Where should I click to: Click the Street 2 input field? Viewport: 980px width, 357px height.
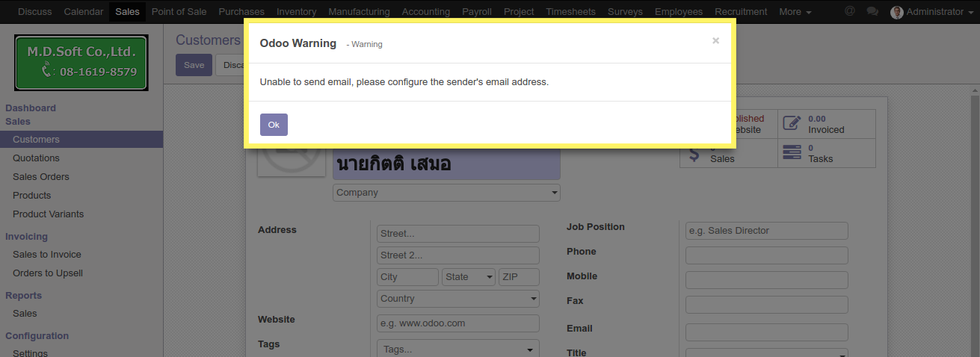pos(458,255)
